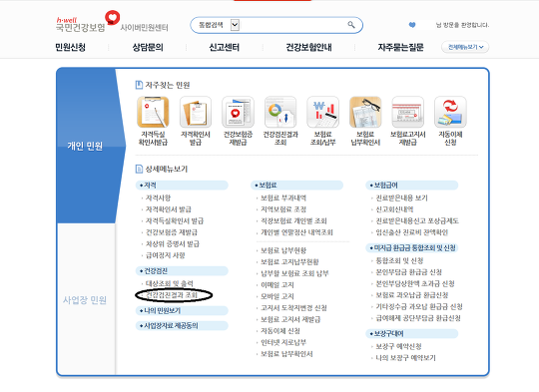Open the 자격득실확인서 발급 text link
This screenshot has width=539, height=392.
pyautogui.click(x=175, y=220)
